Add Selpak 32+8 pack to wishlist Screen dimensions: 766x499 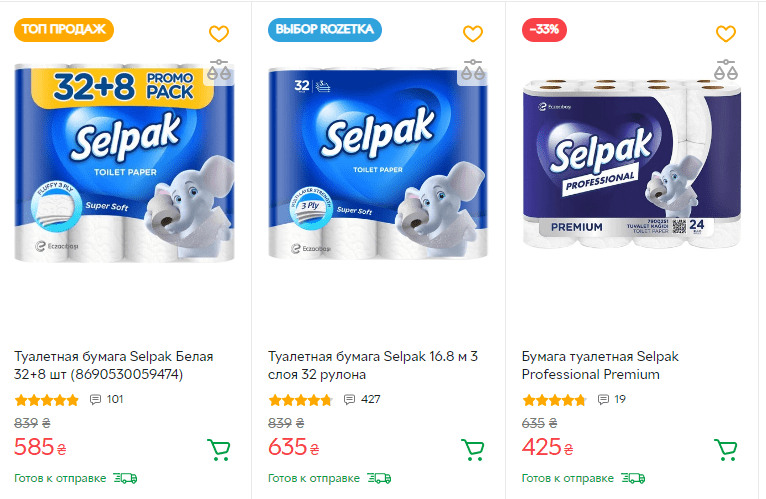[219, 33]
